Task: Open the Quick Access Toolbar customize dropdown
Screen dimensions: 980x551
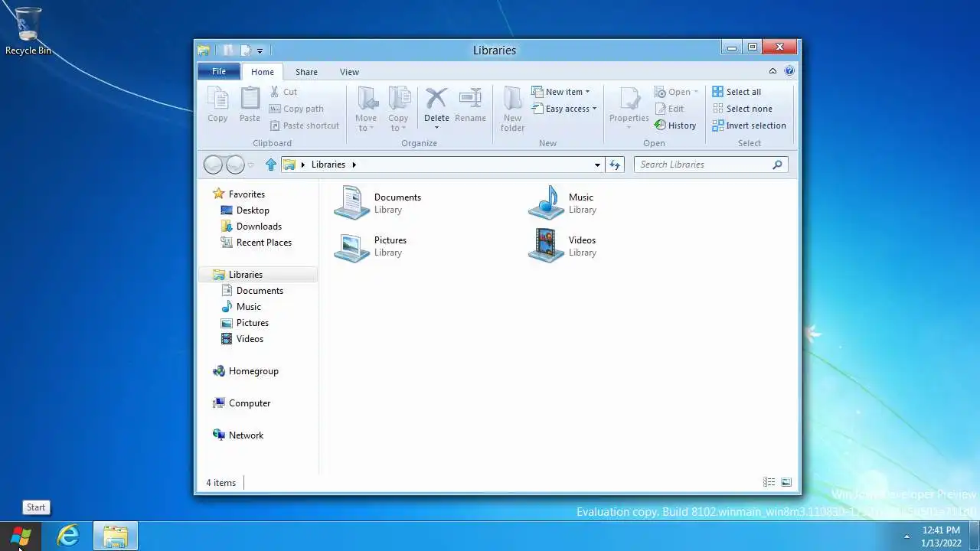Action: point(260,51)
